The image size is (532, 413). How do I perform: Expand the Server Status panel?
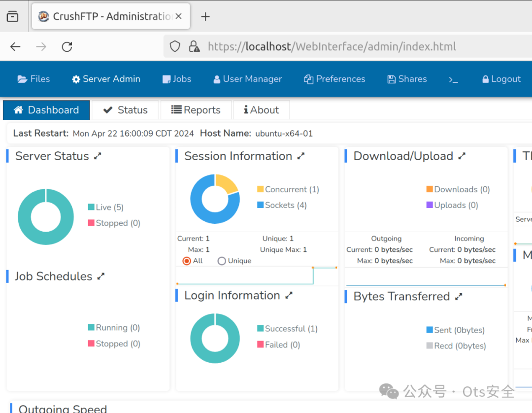(98, 156)
